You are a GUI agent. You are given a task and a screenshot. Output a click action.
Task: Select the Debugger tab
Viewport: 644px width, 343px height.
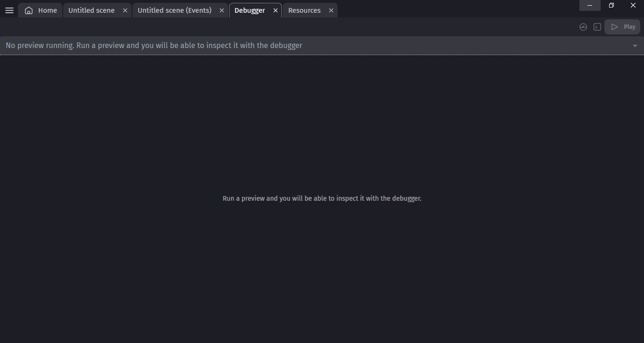click(x=249, y=10)
